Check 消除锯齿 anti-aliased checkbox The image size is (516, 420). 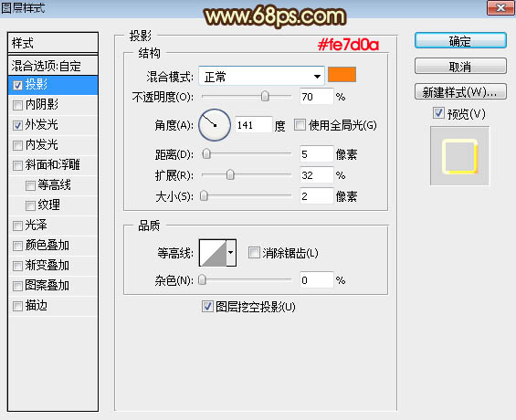(254, 253)
